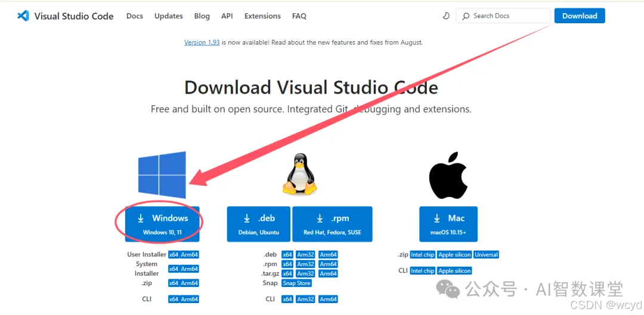Viewport: 644px width, 315px height.
Task: Select Windows User Installer x64
Action: pyautogui.click(x=174, y=255)
